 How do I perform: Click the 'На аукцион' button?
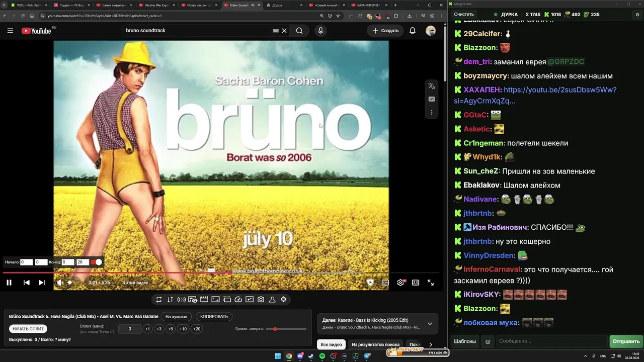pyautogui.click(x=177, y=317)
